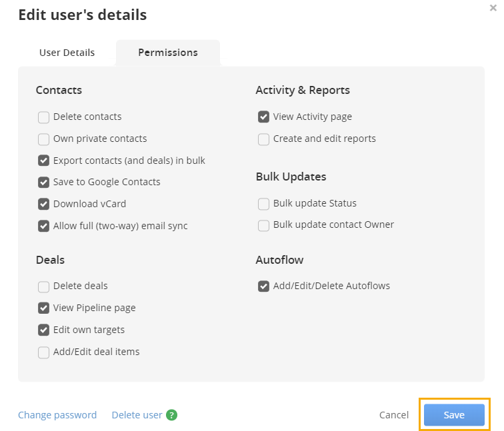The image size is (504, 431).
Task: Switch to the User Details tab
Action: click(67, 53)
